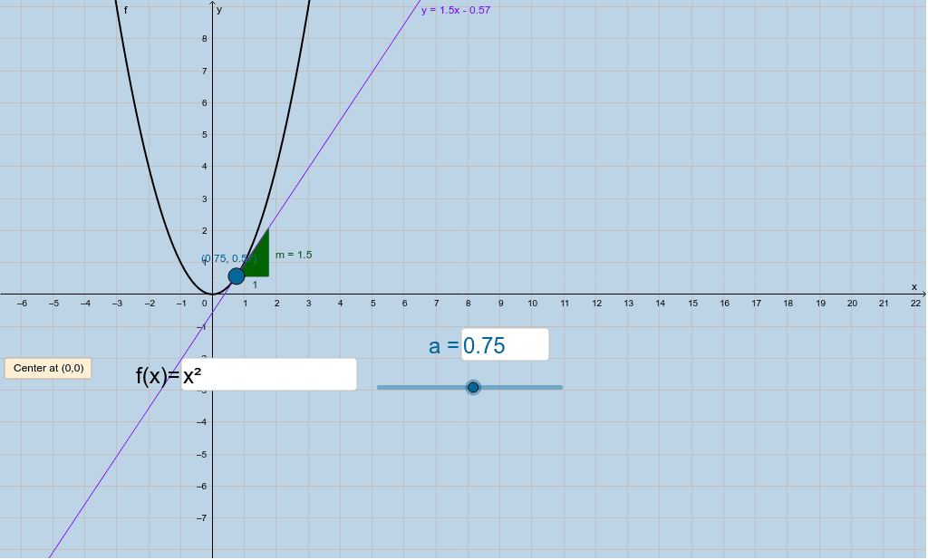Click the green slope triangle
Image resolution: width=928 pixels, height=560 pixels.
[x=258, y=260]
